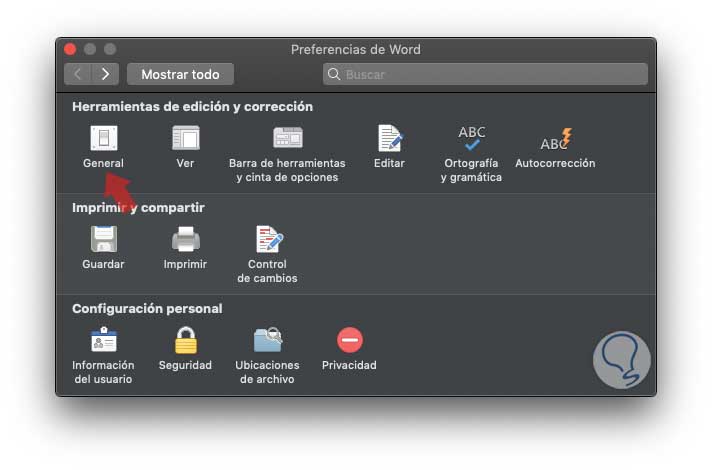This screenshot has width=712, height=470.
Task: Open the Editar preferences icon
Action: point(390,138)
